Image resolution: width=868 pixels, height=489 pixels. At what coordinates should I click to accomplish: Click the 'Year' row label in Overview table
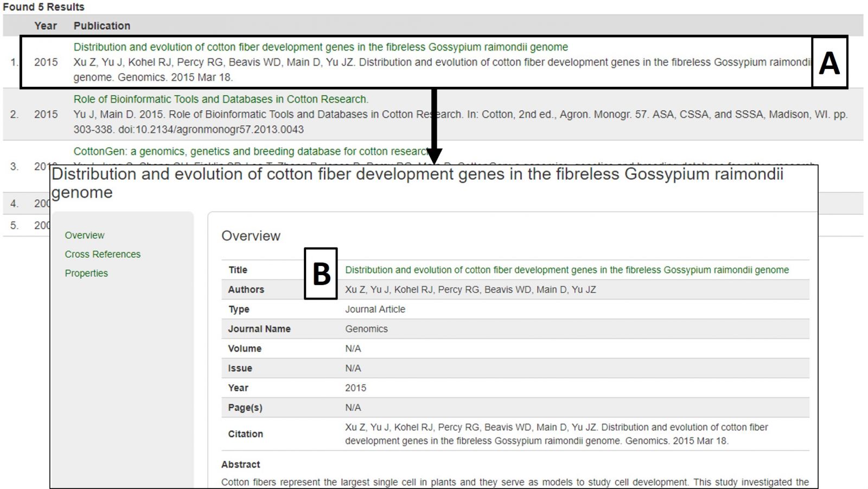pyautogui.click(x=238, y=388)
